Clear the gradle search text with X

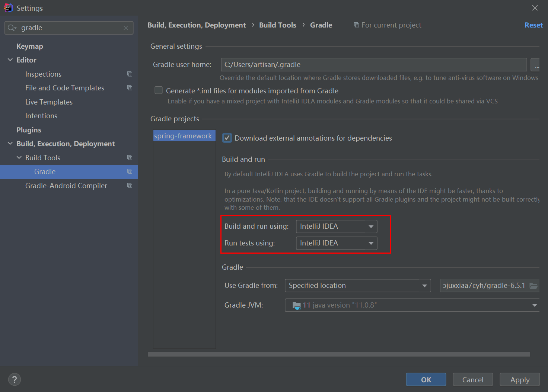click(x=126, y=28)
